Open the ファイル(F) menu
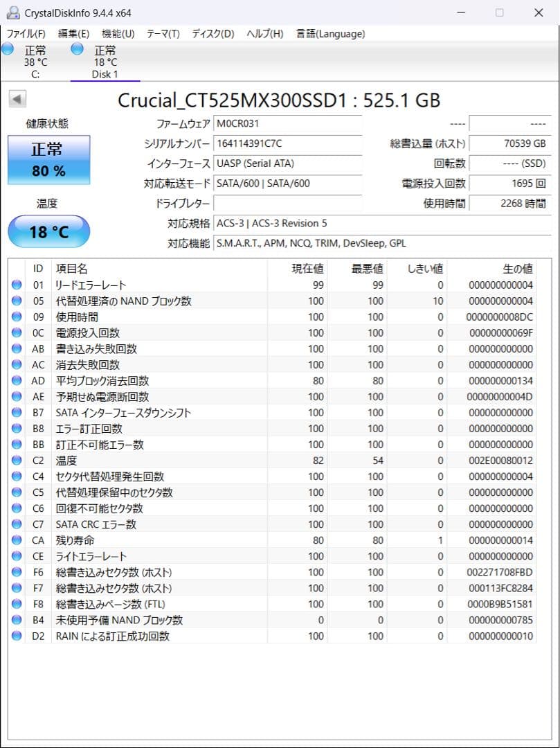 coord(26,34)
